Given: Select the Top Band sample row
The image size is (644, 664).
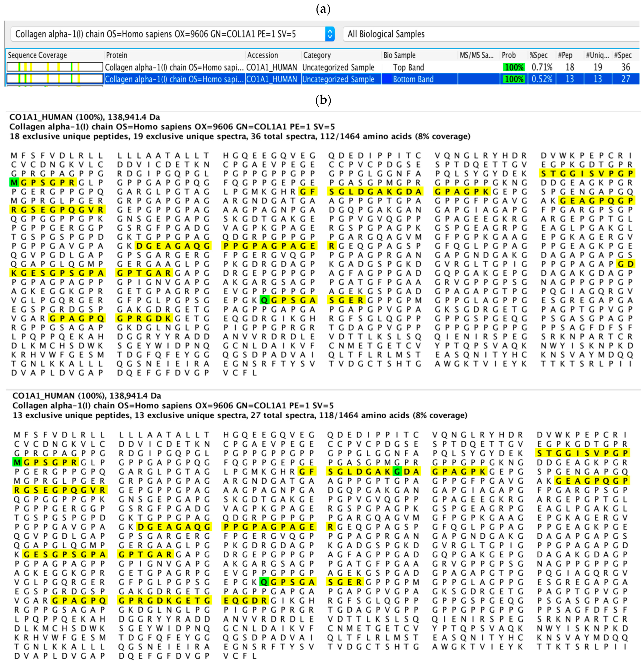Looking at the screenshot, I should click(x=408, y=67).
